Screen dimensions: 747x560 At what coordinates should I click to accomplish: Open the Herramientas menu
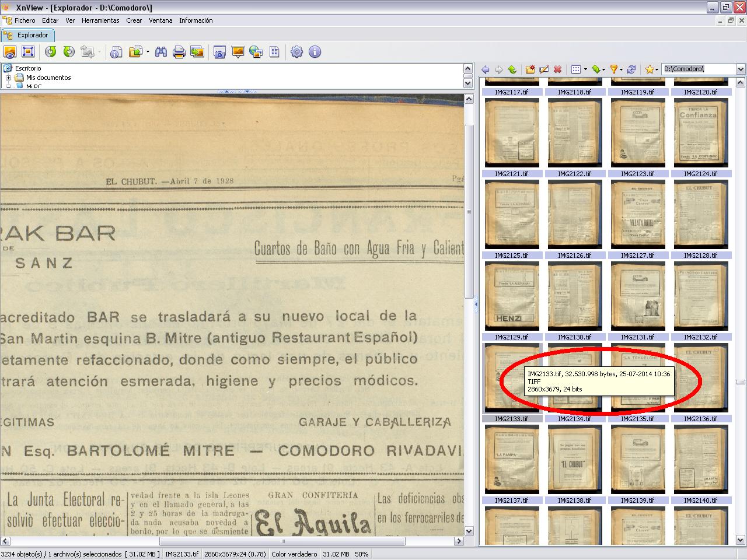(x=100, y=20)
